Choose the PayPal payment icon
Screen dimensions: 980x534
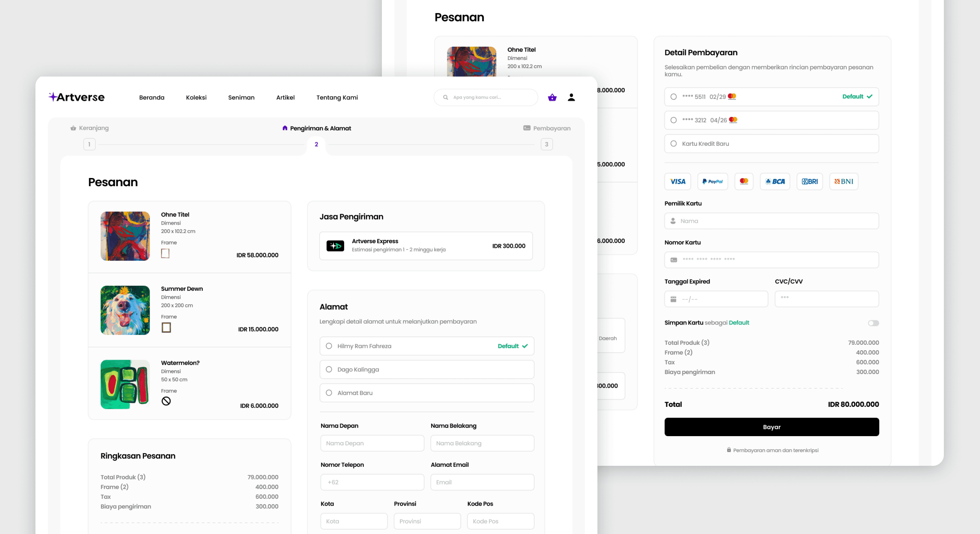[x=713, y=181]
